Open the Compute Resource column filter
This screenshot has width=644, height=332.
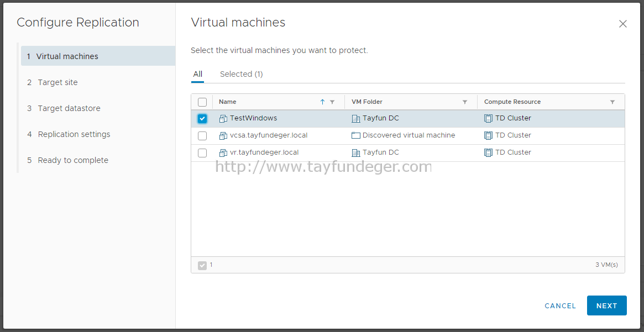[612, 102]
